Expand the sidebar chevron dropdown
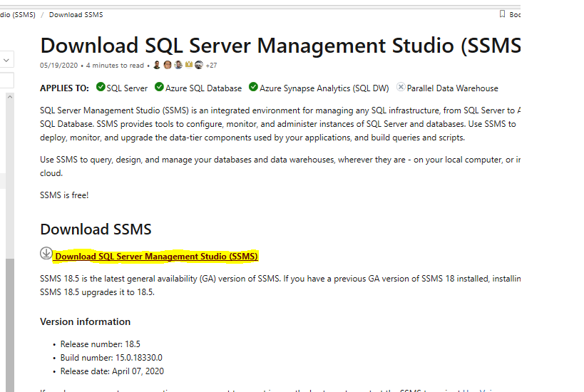584x392 pixels. pos(6,60)
